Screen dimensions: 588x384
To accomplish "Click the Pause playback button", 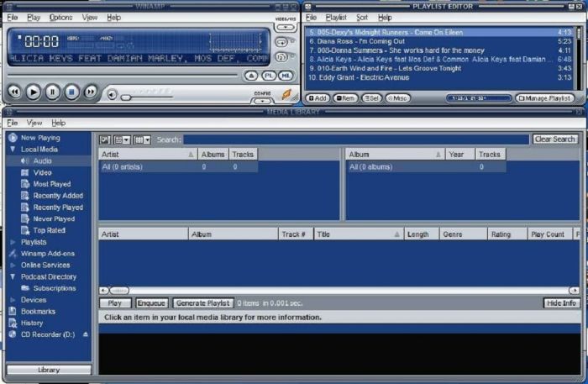I will click(x=52, y=92).
